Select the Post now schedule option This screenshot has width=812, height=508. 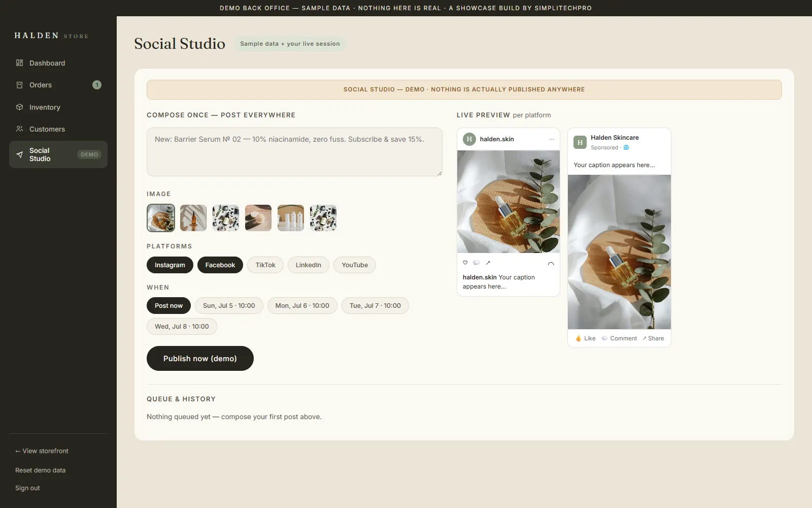[x=168, y=306]
